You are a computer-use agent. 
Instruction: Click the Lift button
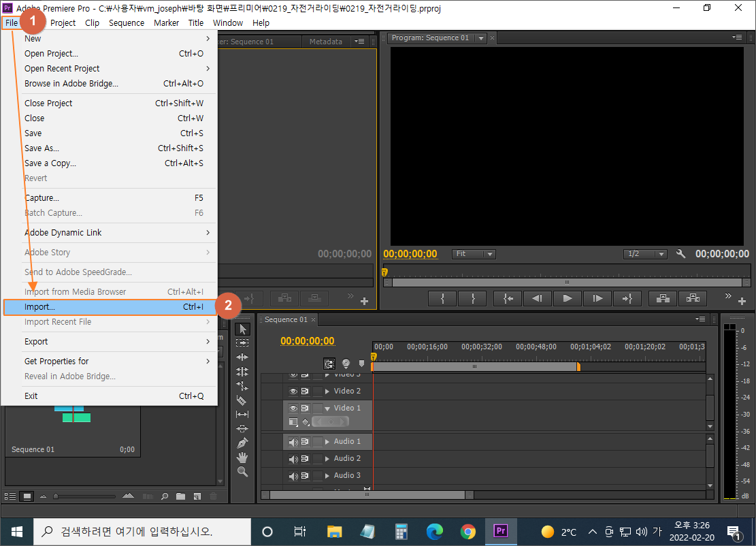(x=663, y=299)
